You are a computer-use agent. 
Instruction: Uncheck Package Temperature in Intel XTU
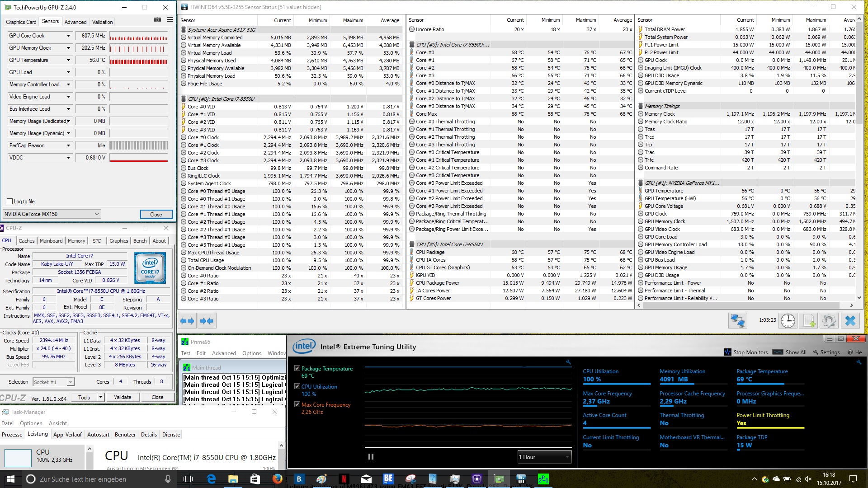[297, 368]
